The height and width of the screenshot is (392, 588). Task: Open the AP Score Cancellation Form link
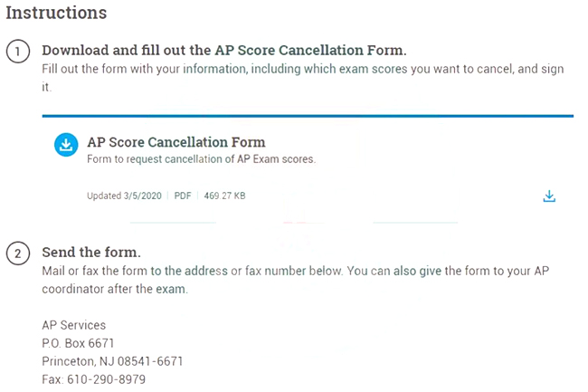[176, 142]
